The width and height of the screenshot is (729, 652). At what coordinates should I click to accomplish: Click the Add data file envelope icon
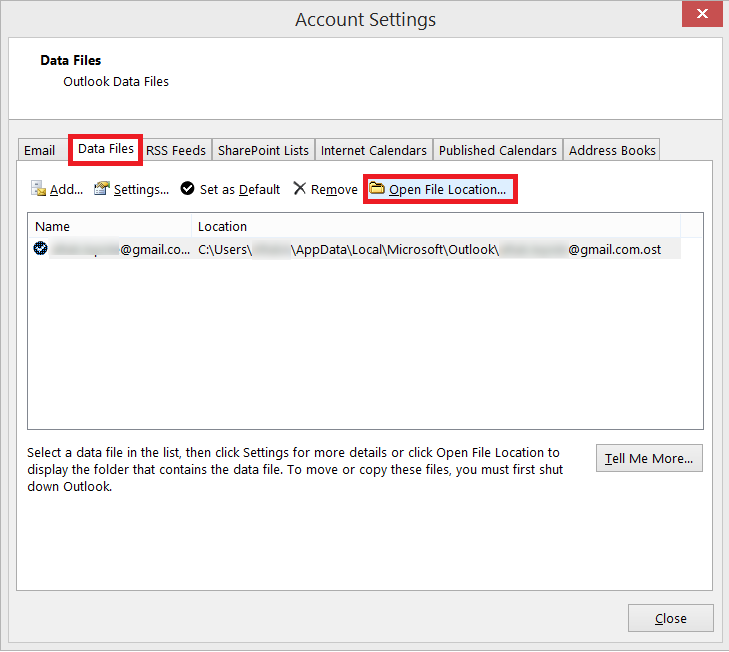pyautogui.click(x=38, y=188)
